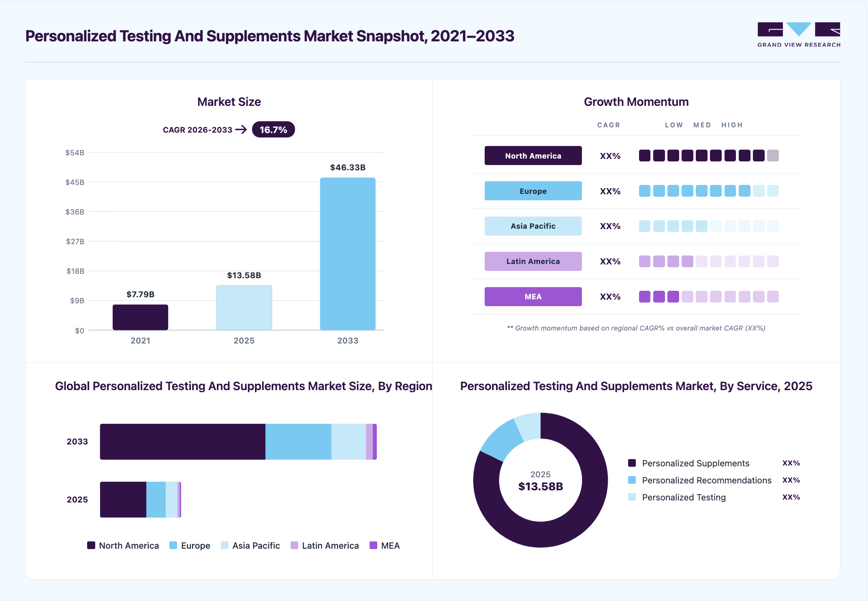Click MEA's XX% CAGR value
868x601 pixels.
[x=610, y=297]
